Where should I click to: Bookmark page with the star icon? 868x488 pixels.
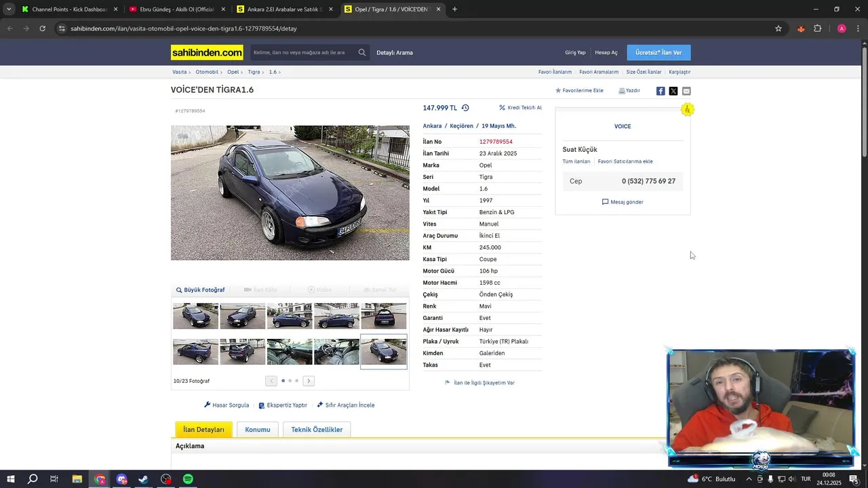(778, 28)
